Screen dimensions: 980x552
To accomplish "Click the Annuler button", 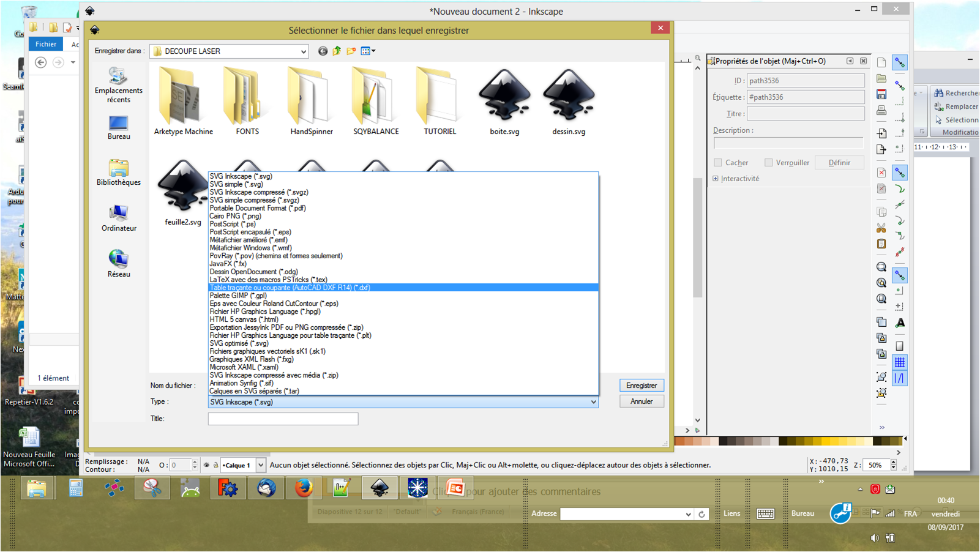I will coord(641,401).
